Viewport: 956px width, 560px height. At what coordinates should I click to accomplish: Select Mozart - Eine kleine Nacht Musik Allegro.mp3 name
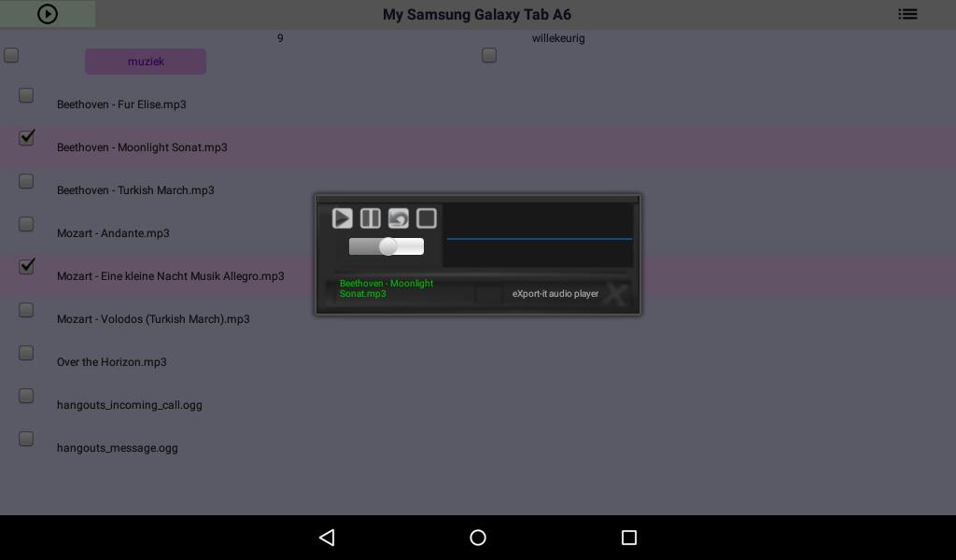coord(170,276)
